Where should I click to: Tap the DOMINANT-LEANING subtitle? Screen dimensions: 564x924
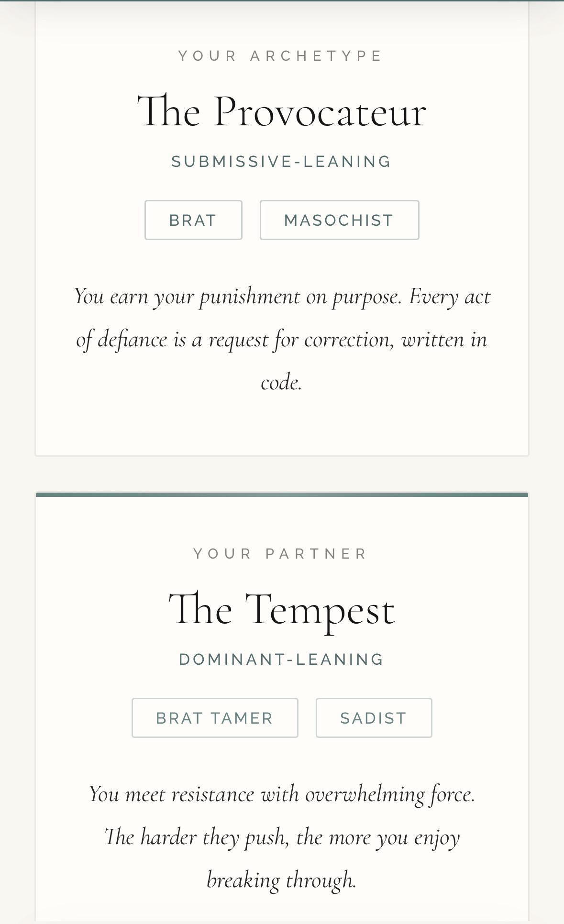click(x=282, y=660)
